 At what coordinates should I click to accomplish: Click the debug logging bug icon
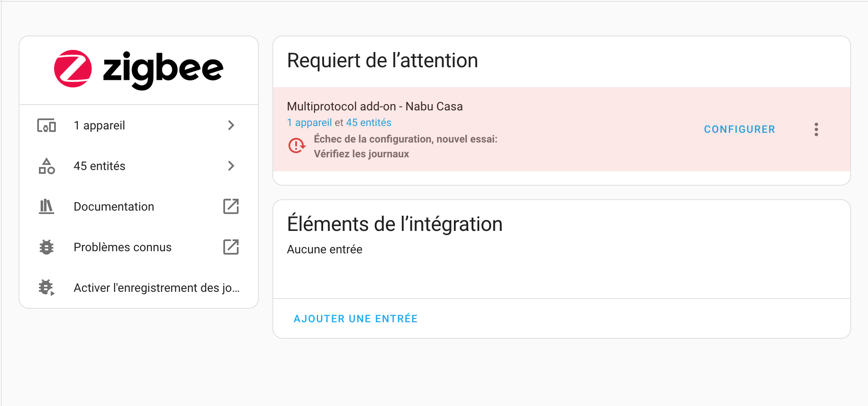click(x=47, y=288)
